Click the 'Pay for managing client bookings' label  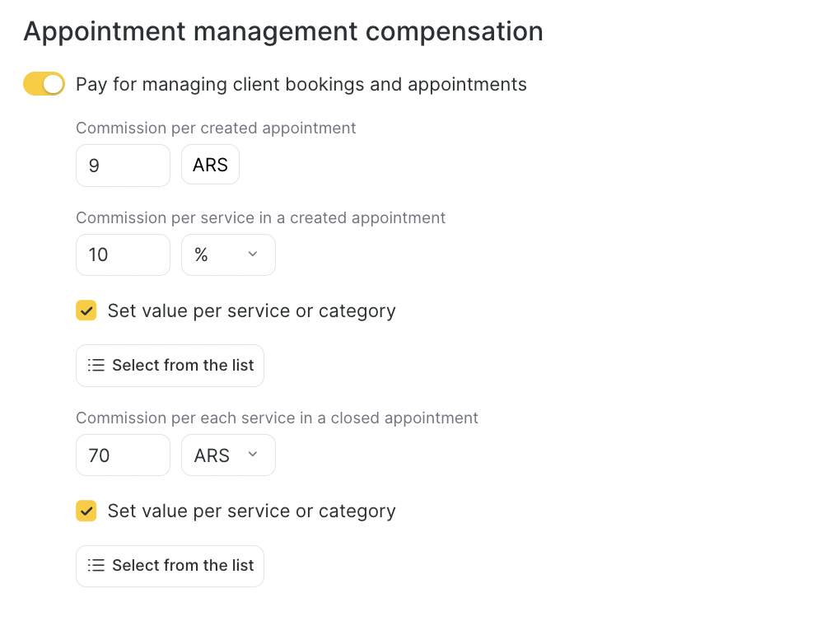click(301, 84)
